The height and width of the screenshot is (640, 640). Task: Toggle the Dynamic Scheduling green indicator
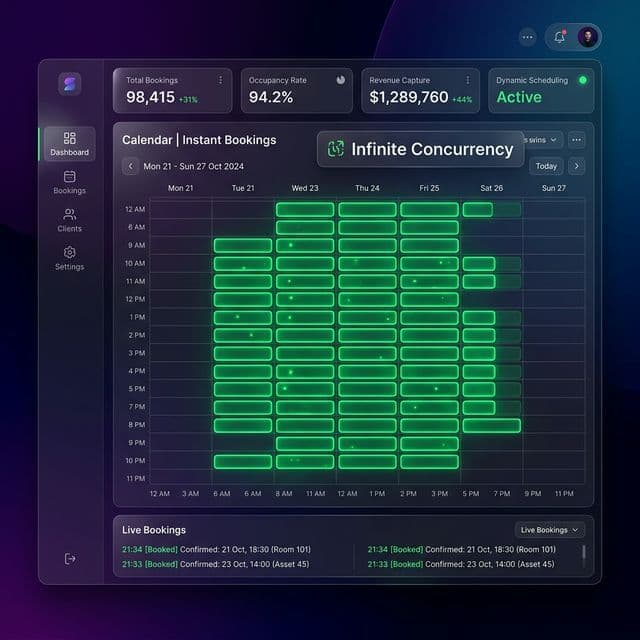click(x=583, y=80)
